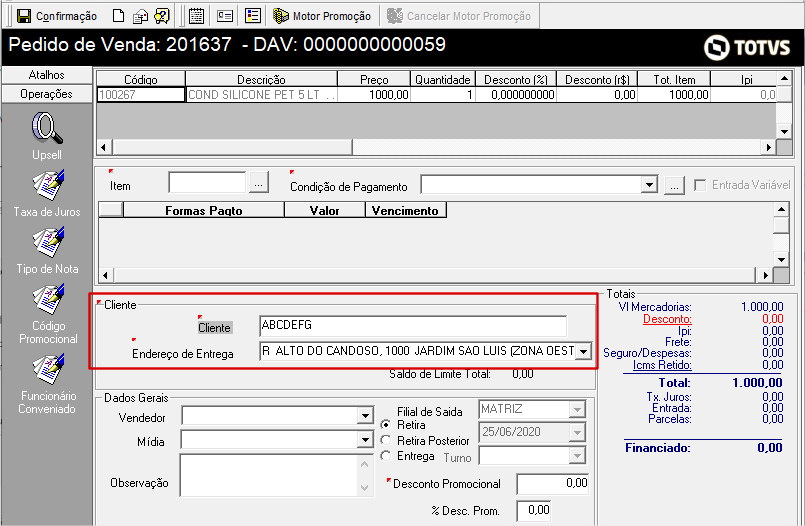Click payment grid scroll left arrow
The height and width of the screenshot is (526, 805).
105,275
